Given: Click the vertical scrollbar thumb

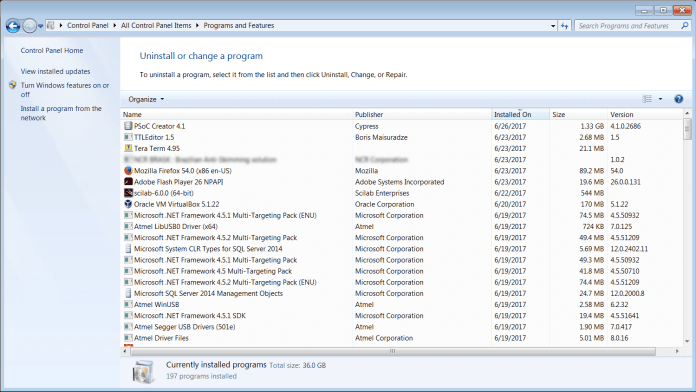Looking at the screenshot, I should [687, 129].
